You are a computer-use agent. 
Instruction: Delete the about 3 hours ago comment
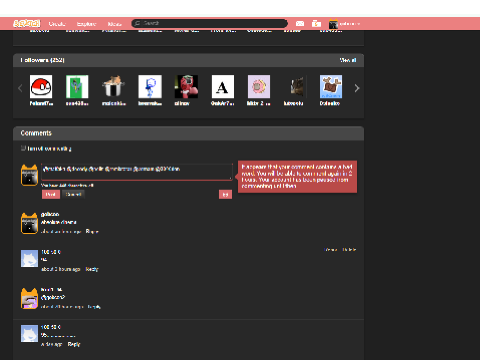tap(349, 249)
